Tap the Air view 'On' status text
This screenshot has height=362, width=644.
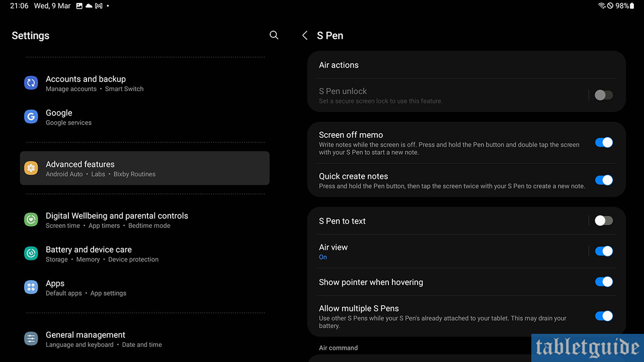[323, 257]
